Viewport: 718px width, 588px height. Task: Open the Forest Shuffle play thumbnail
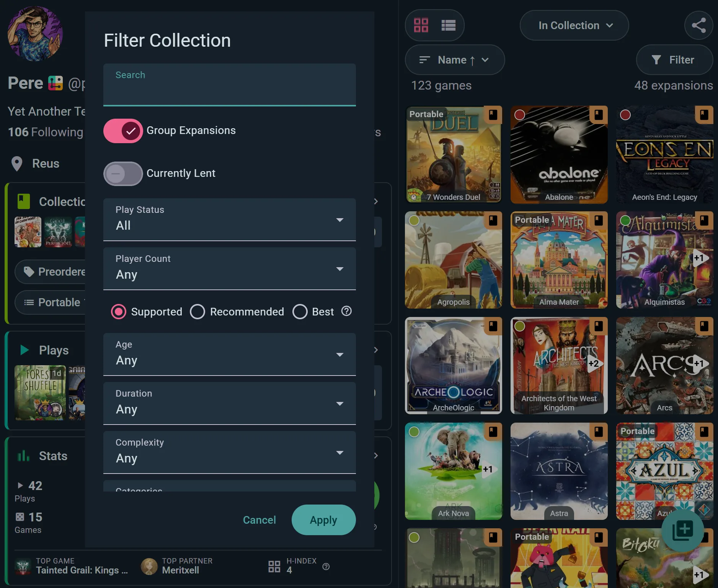(40, 392)
